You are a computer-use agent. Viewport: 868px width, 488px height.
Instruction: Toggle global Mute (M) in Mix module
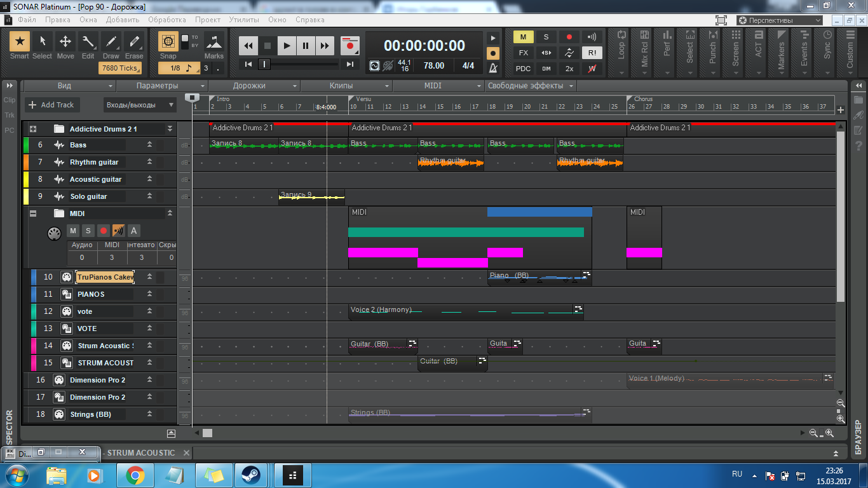point(523,37)
